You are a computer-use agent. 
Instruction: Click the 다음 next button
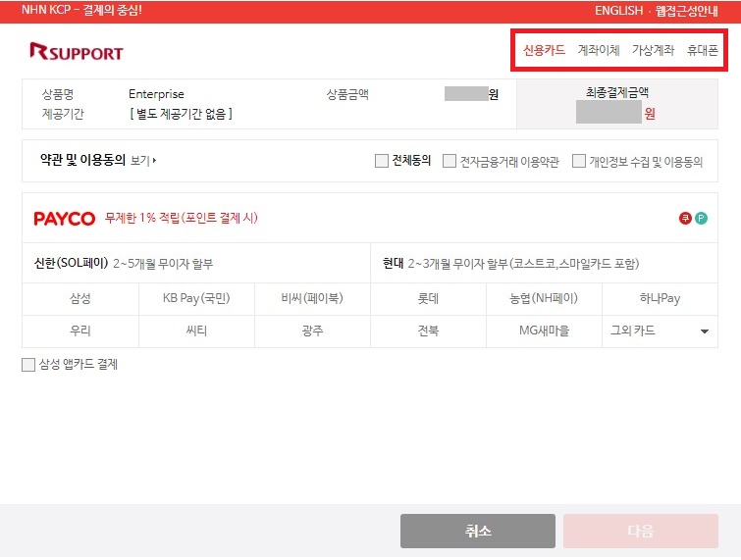point(641,532)
